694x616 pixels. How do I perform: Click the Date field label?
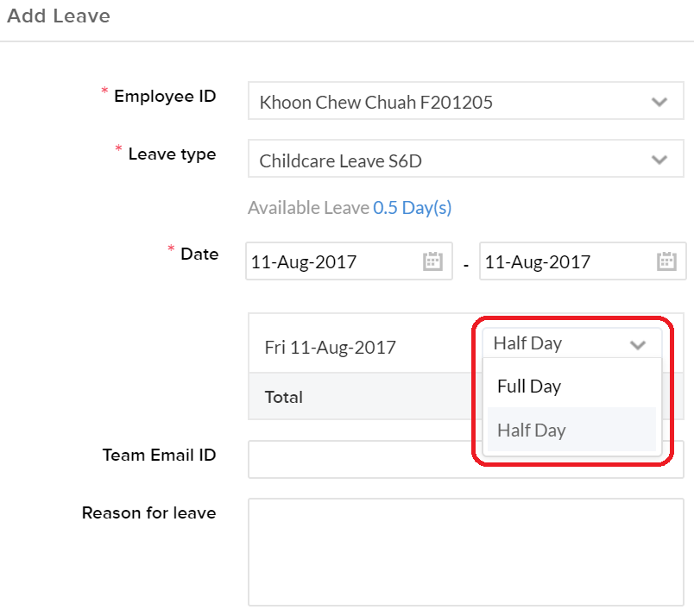point(199,254)
